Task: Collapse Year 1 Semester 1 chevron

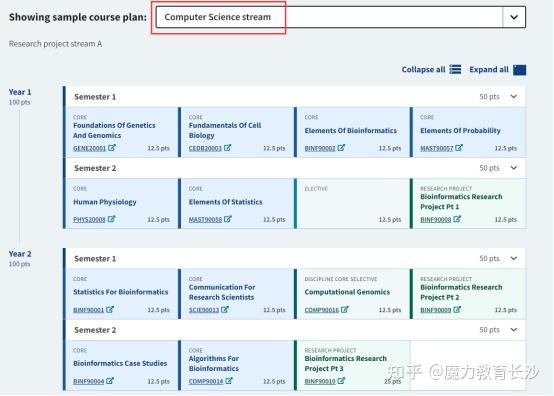Action: (514, 96)
